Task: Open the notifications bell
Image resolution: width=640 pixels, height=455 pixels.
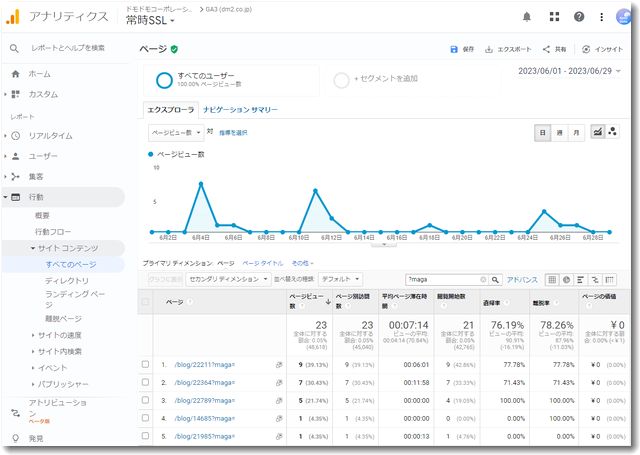Action: point(527,17)
